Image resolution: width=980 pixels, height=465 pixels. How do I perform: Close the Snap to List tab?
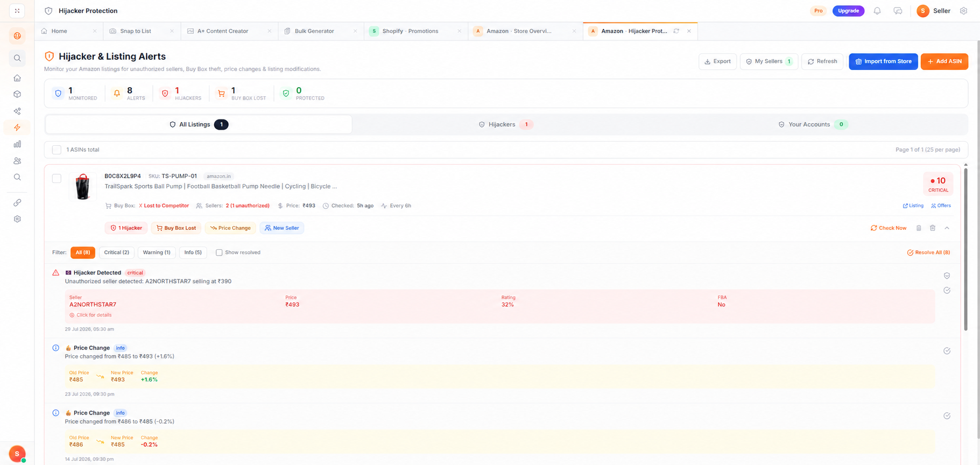(x=172, y=31)
